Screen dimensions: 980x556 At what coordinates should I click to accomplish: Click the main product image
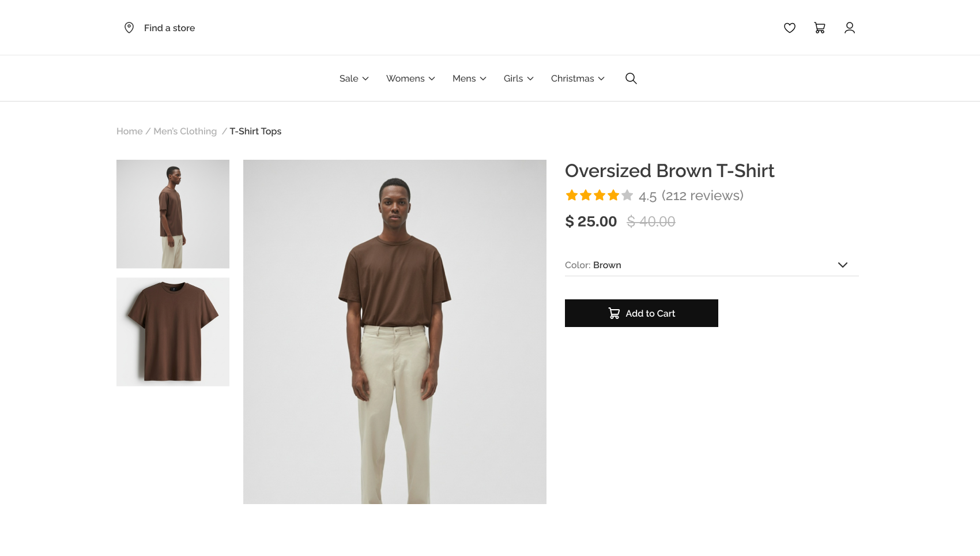click(395, 332)
